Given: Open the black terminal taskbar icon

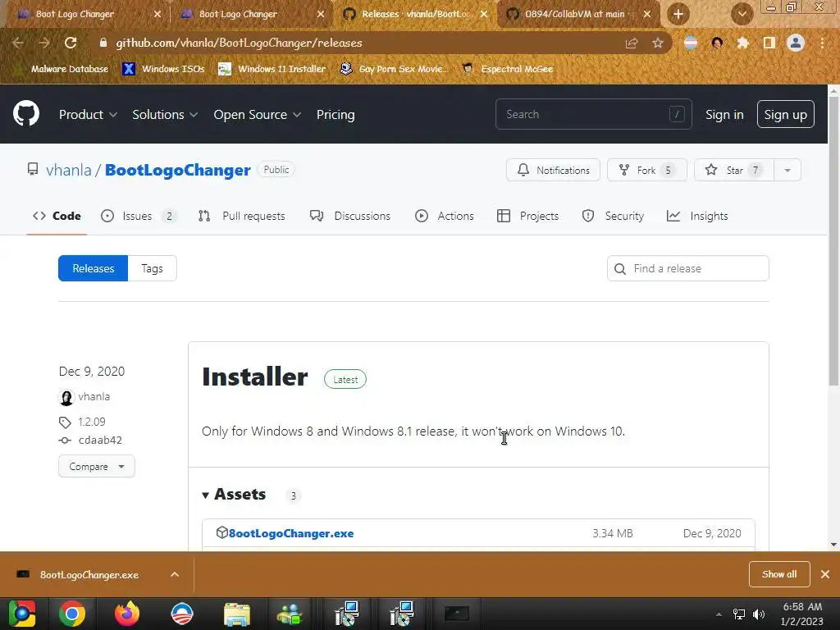Looking at the screenshot, I should tap(456, 614).
